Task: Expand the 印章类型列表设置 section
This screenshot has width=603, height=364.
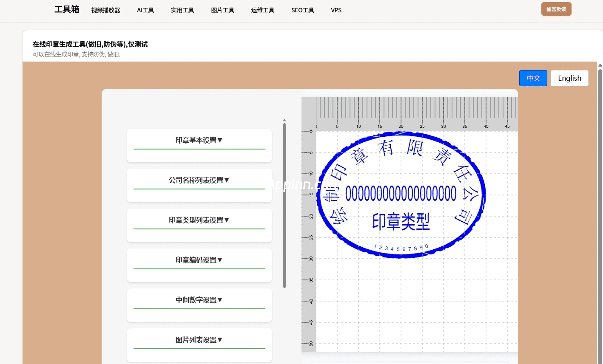Action: [199, 220]
